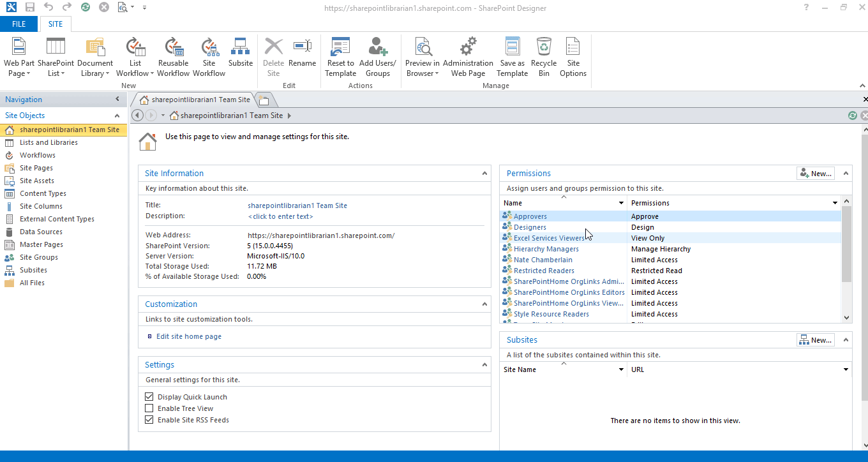Switch to the FILE tab
868x462 pixels.
point(19,24)
